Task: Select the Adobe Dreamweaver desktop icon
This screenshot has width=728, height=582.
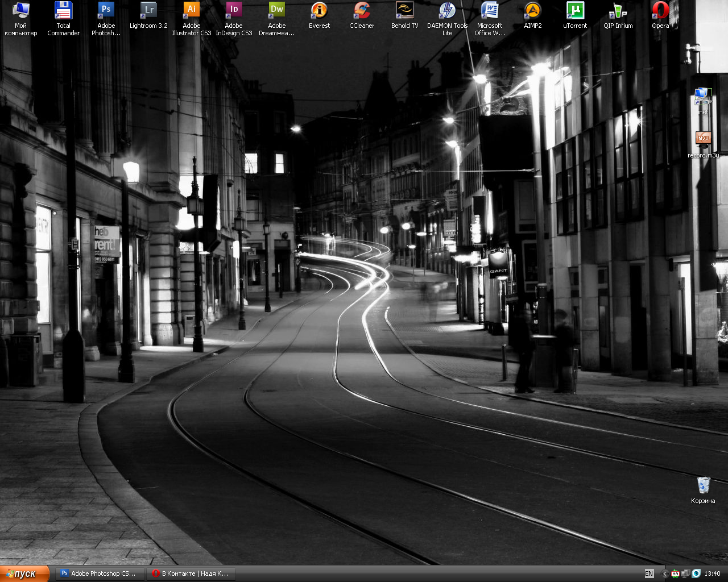Action: click(277, 11)
